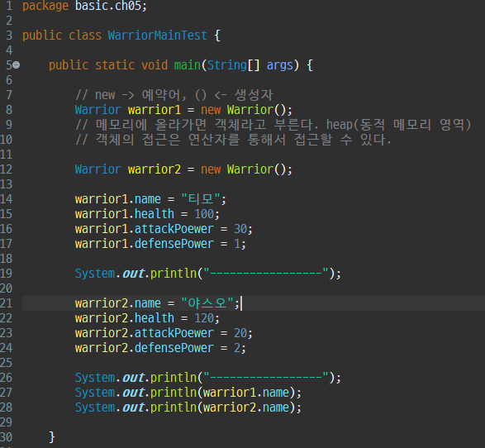This screenshot has width=485, height=448.
Task: Click the value 30 for warrior1.attackPoewer
Action: tap(240, 229)
